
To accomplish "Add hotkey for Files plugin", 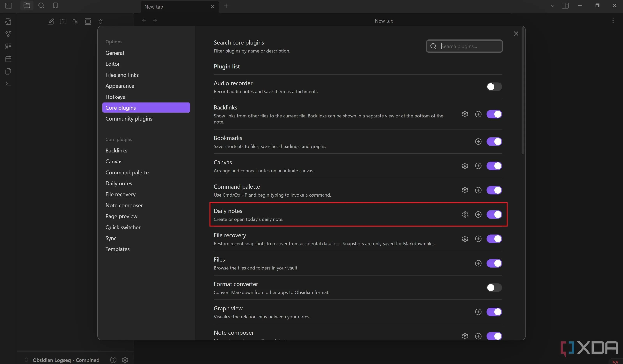I will coord(478,263).
